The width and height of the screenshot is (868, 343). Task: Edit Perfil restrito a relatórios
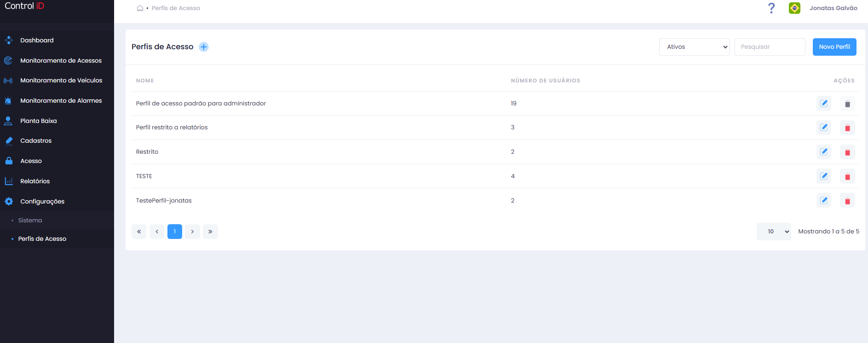(x=823, y=128)
